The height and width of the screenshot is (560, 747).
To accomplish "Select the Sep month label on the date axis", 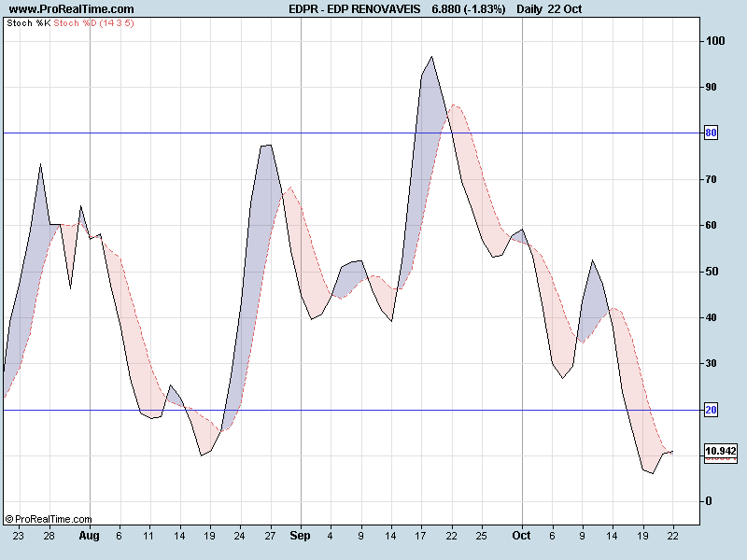I will [300, 536].
